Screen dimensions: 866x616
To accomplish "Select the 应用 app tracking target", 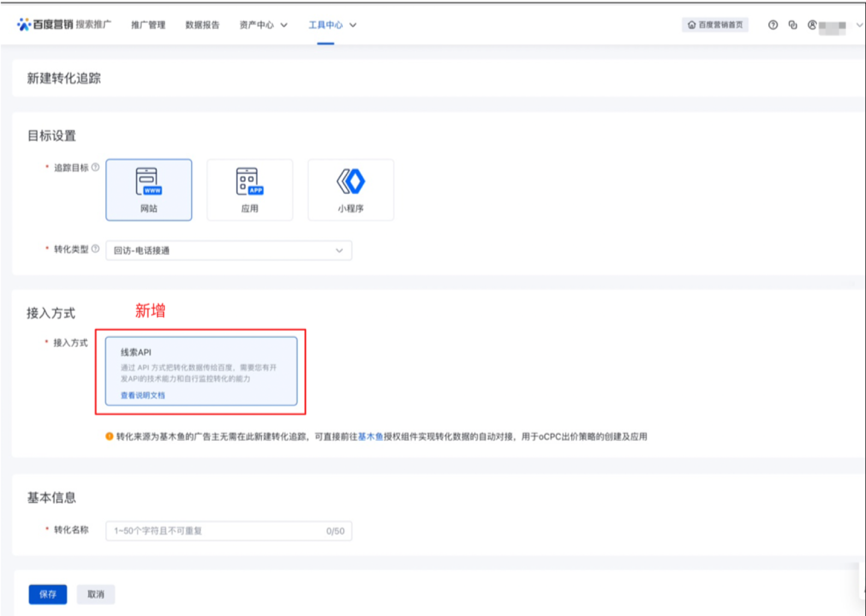I will (x=250, y=190).
